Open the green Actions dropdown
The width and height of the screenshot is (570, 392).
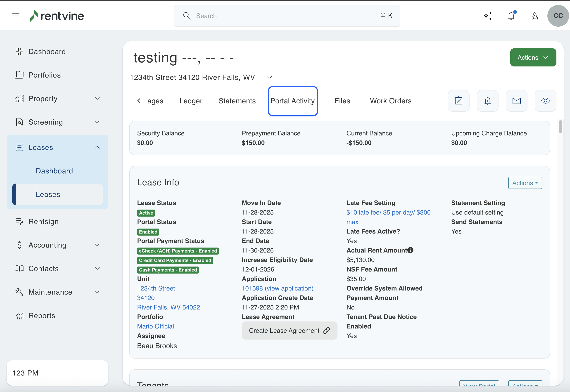tap(533, 57)
